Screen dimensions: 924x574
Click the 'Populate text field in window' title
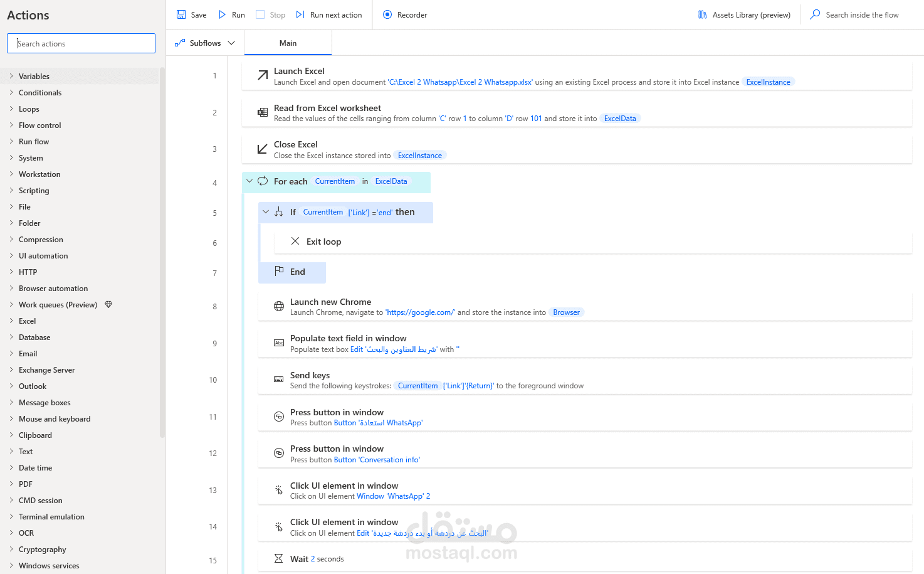pyautogui.click(x=349, y=338)
